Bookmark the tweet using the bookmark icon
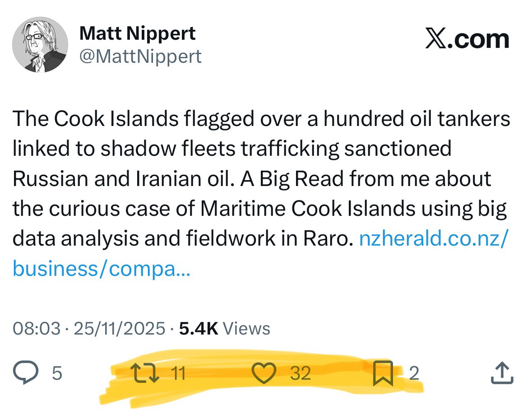 (x=383, y=373)
